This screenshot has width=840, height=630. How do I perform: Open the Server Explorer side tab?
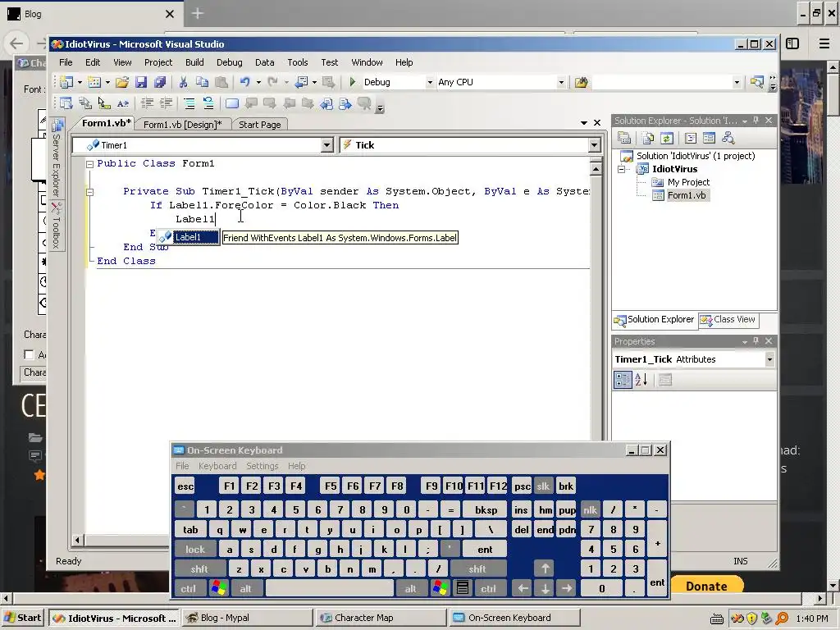57,158
